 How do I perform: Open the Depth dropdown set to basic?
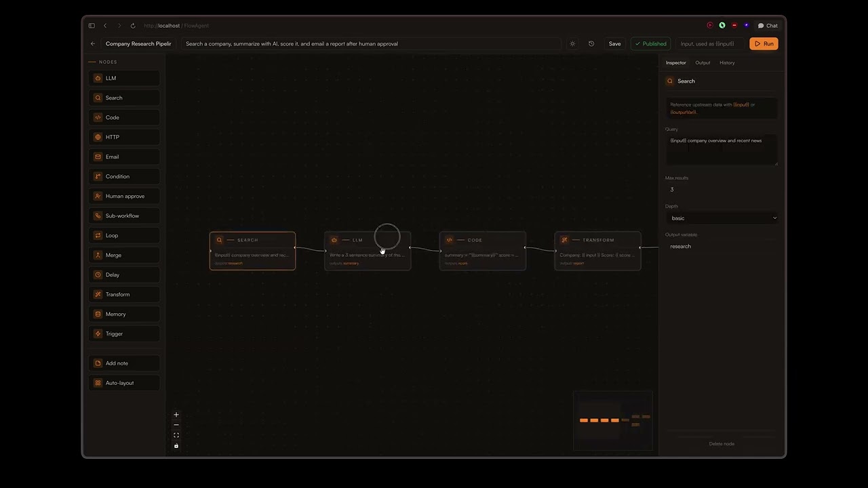(x=722, y=218)
